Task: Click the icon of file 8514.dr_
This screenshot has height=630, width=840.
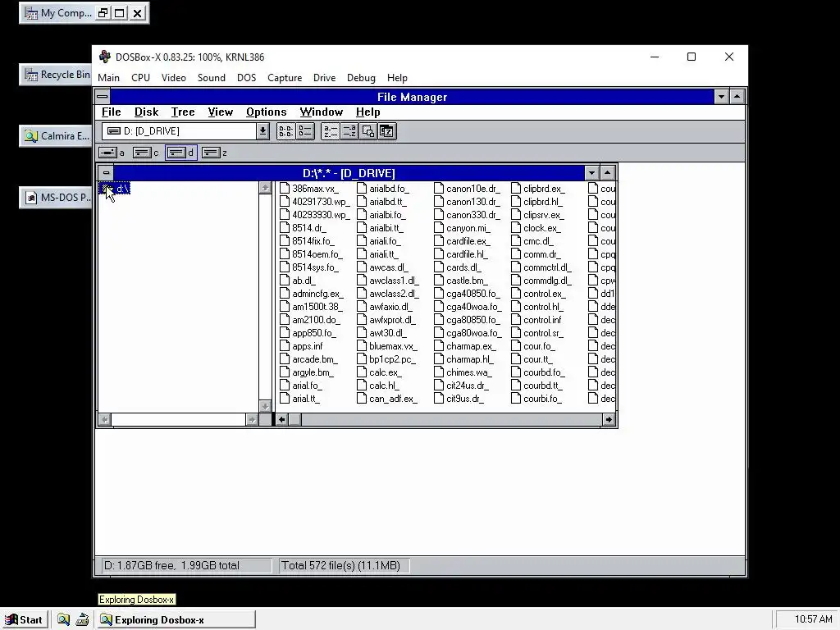Action: [x=285, y=228]
